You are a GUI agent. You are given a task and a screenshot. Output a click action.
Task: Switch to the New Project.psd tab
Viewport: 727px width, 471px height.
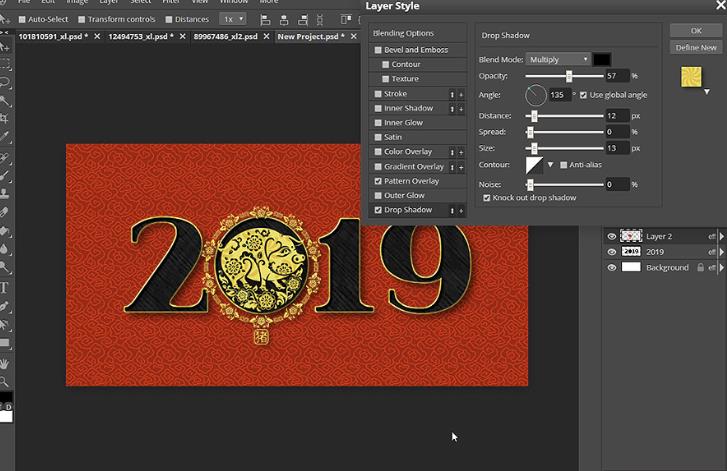(x=311, y=36)
